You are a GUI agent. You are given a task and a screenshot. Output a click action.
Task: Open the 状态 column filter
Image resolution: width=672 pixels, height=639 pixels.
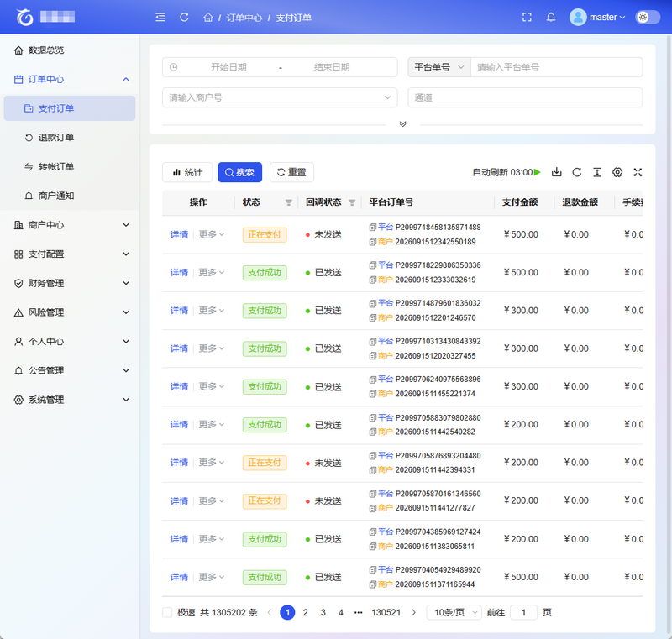pyautogui.click(x=289, y=202)
